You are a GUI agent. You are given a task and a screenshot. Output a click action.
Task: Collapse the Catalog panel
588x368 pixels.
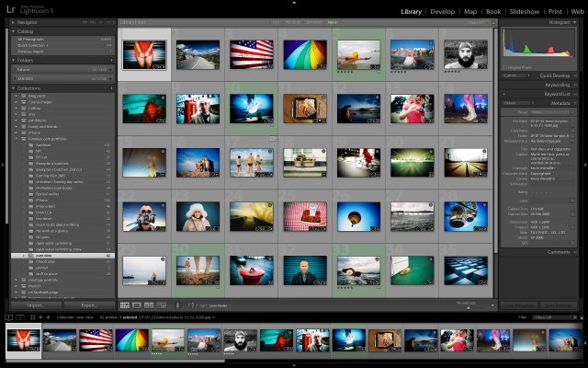13,31
